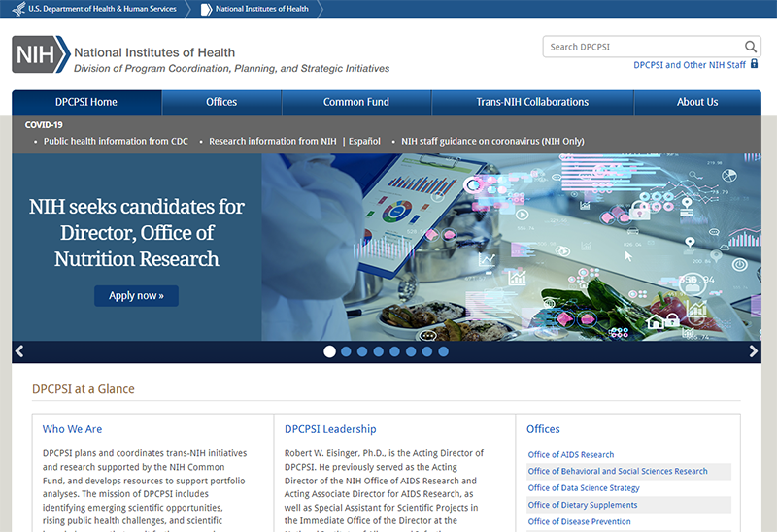
Task: Open Office of Dietary Supplements link
Action: [583, 505]
